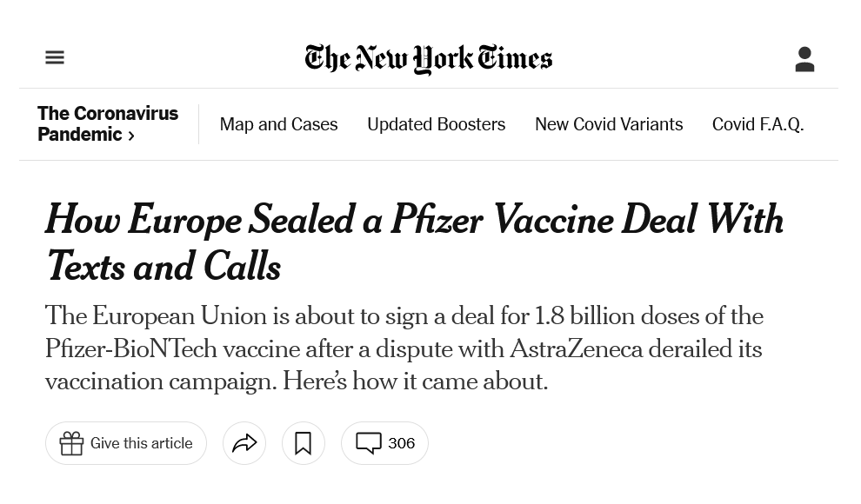The height and width of the screenshot is (504, 861).
Task: Click the comments speech bubble icon
Action: (369, 443)
